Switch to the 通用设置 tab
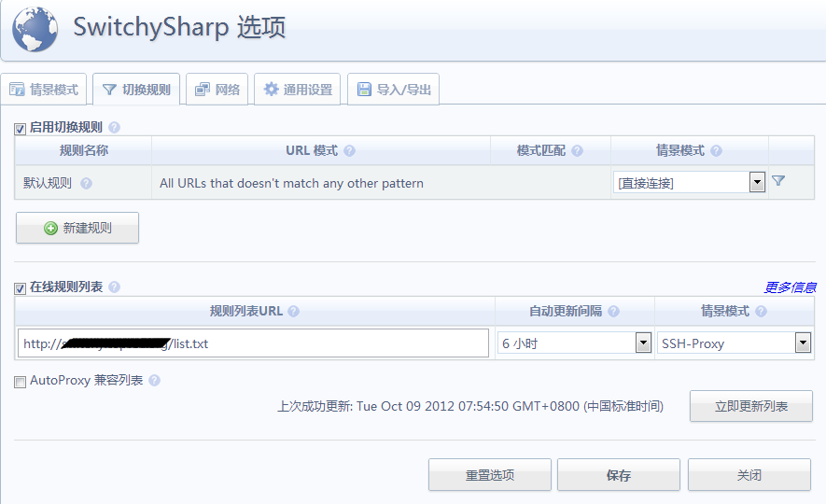 click(298, 90)
